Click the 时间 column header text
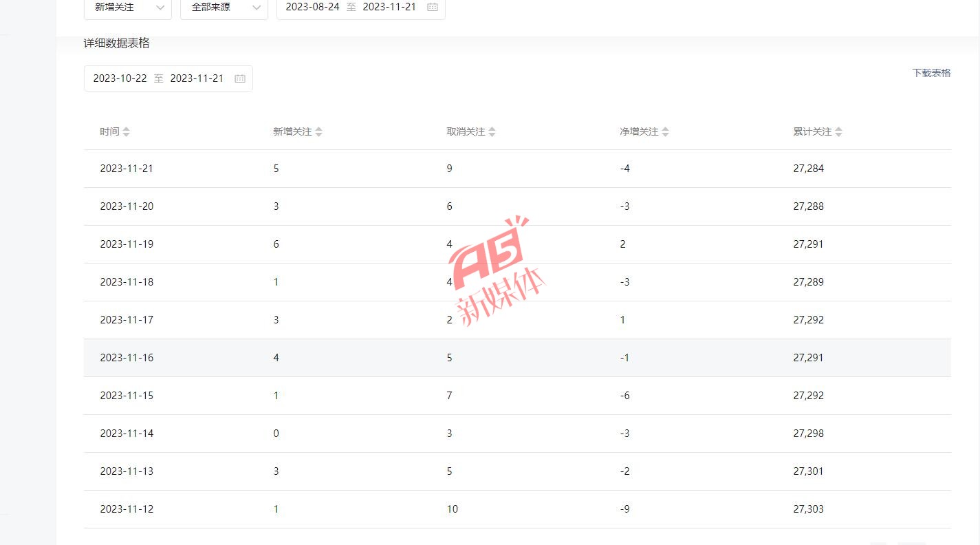 tap(109, 131)
